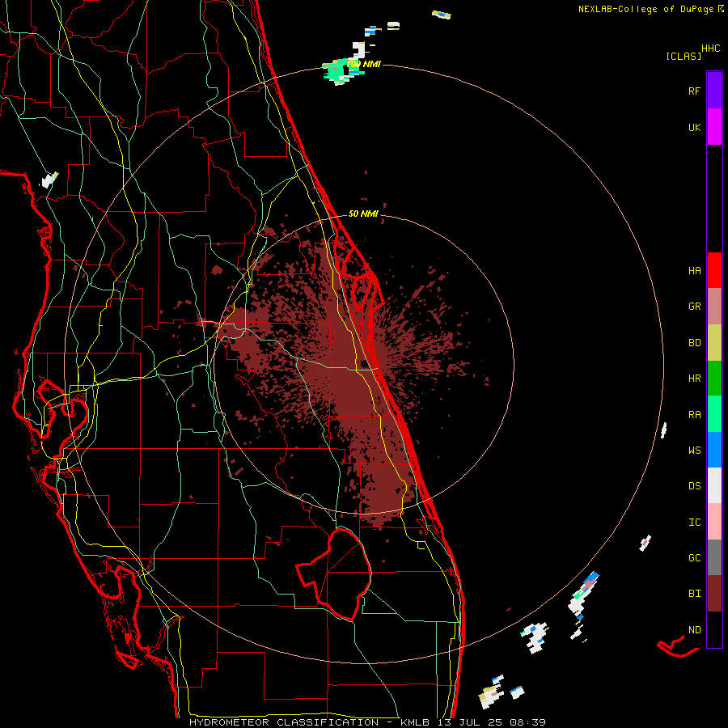
Task: Click the 50 NMI range ring label
Action: (x=363, y=214)
